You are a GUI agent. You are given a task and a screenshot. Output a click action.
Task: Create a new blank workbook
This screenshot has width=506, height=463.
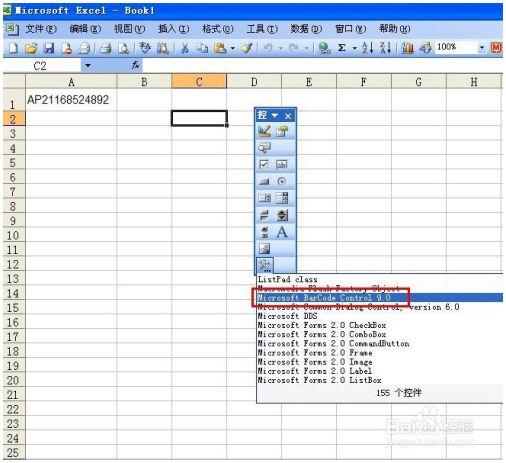click(13, 48)
